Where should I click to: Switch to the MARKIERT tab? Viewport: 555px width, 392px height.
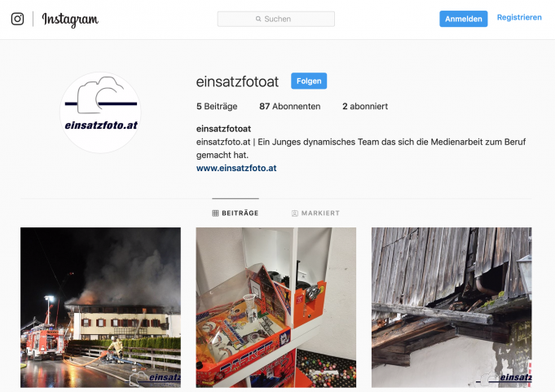(315, 214)
